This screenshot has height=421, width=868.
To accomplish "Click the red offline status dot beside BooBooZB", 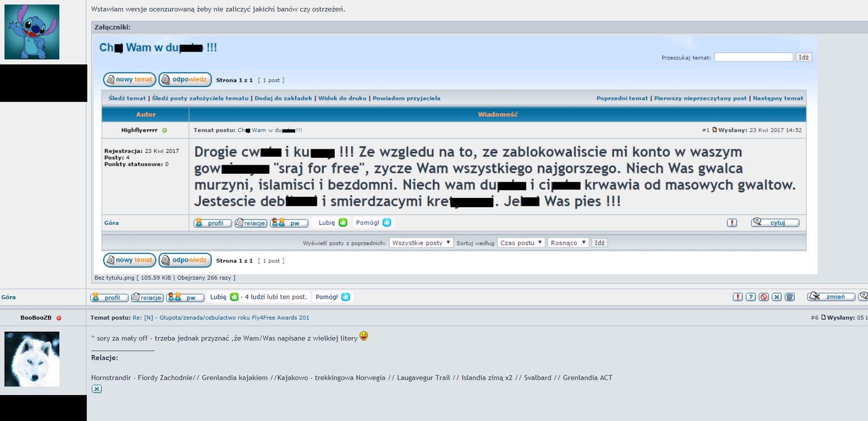I will pos(59,318).
